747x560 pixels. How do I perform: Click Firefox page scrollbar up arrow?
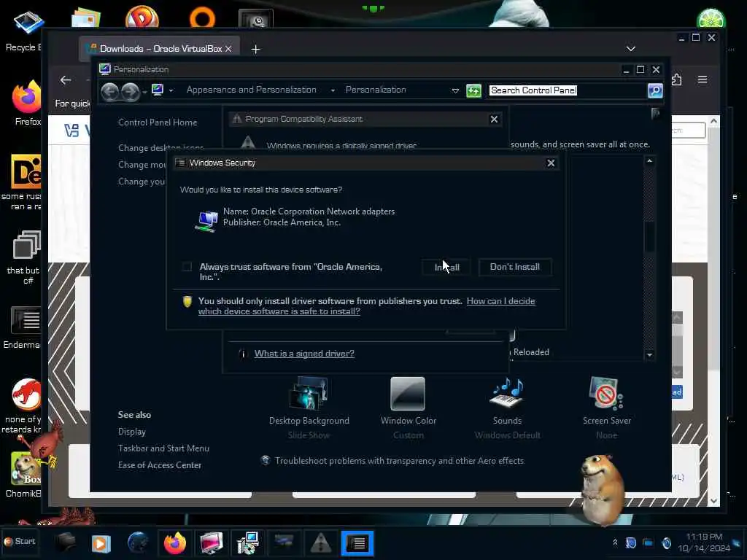pyautogui.click(x=713, y=122)
